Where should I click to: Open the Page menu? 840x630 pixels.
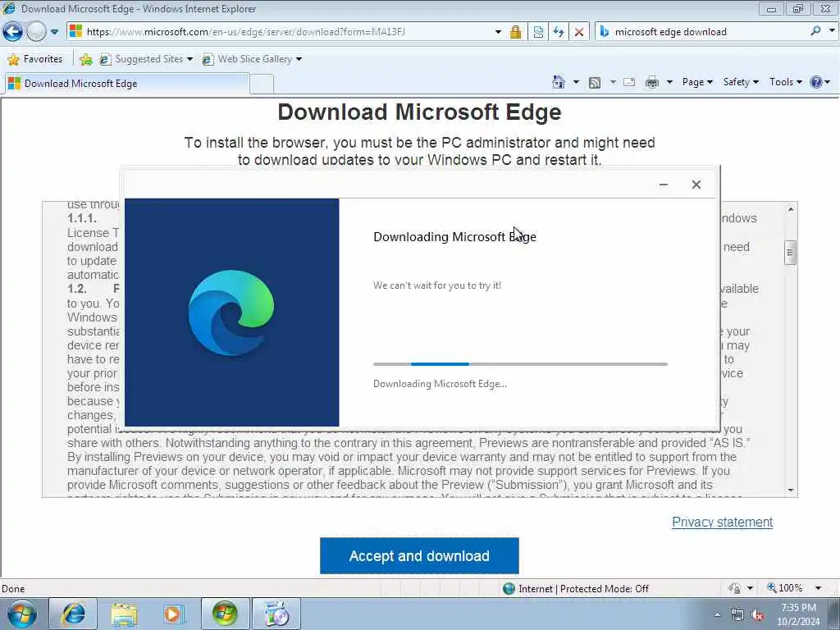tap(697, 82)
